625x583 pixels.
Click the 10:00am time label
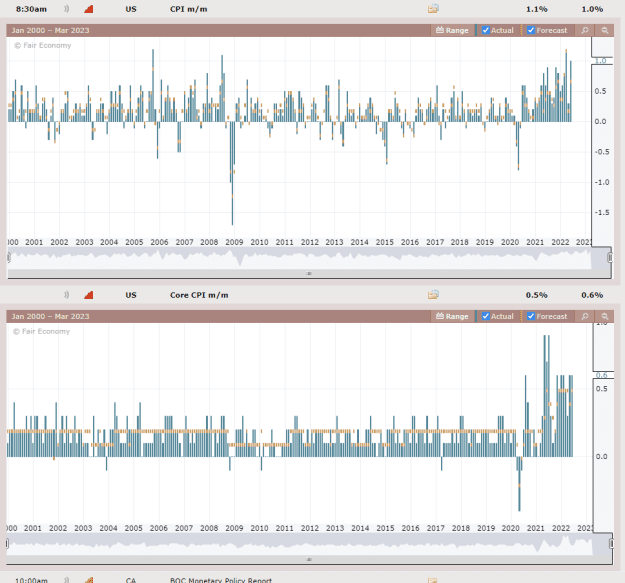point(31,580)
